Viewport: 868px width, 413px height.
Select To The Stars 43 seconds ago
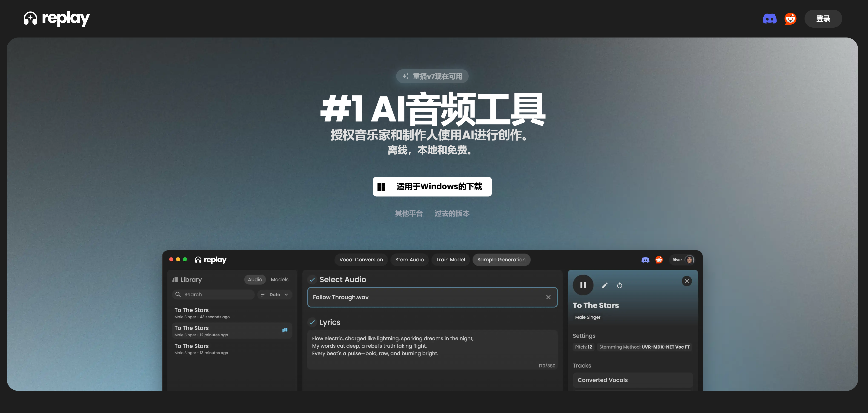tap(232, 313)
